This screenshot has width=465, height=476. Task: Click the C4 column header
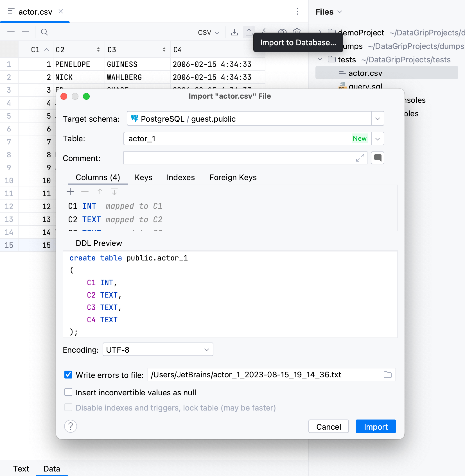click(x=218, y=50)
